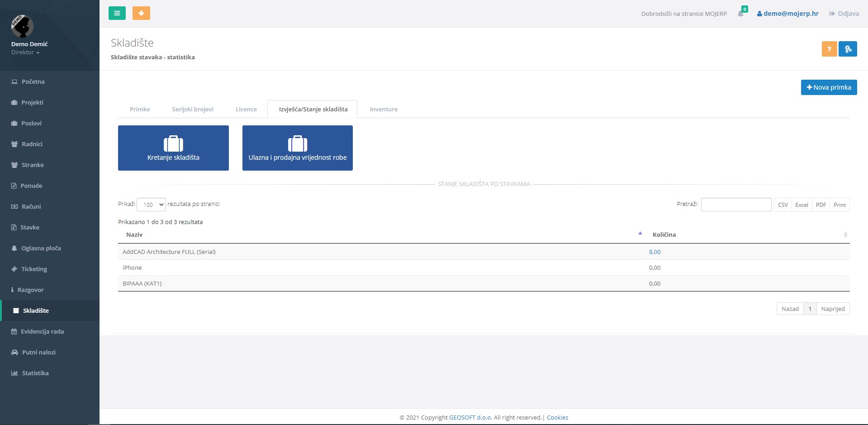Viewport: 868px width, 425px height.
Task: Sort table by Naziv column
Action: pyautogui.click(x=381, y=234)
